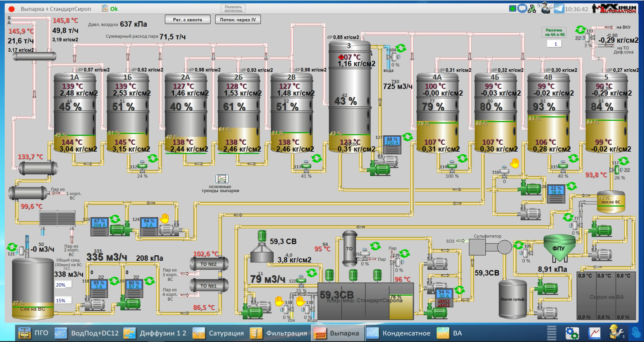Toggle auto mode icon for valve 121
Image resolution: width=644 pixels, height=342 pixels.
coord(12,247)
